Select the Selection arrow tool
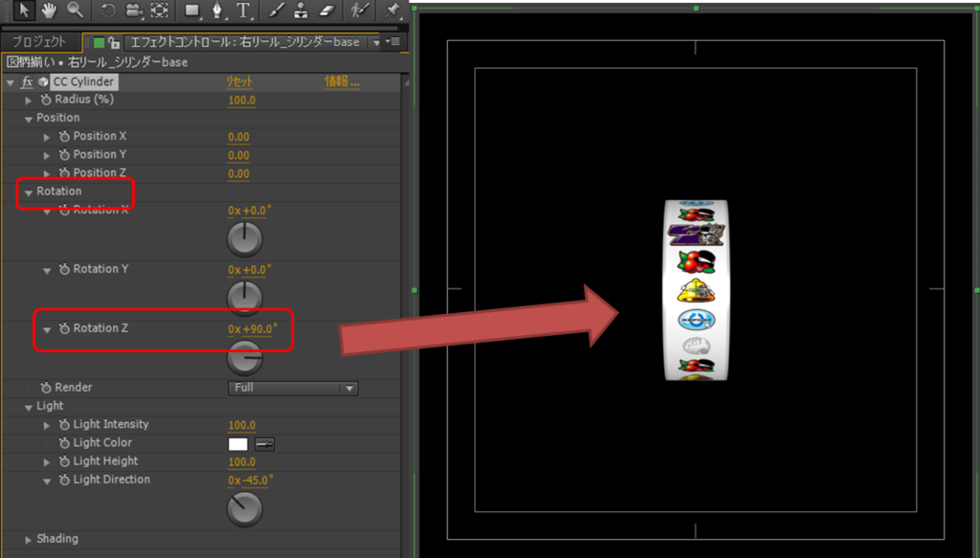This screenshot has width=980, height=558. point(24,10)
